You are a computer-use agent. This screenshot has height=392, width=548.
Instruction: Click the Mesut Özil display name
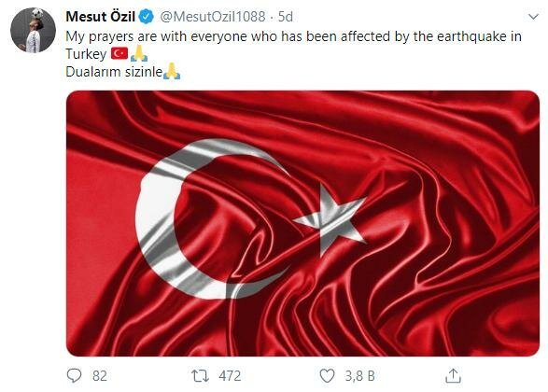100,17
